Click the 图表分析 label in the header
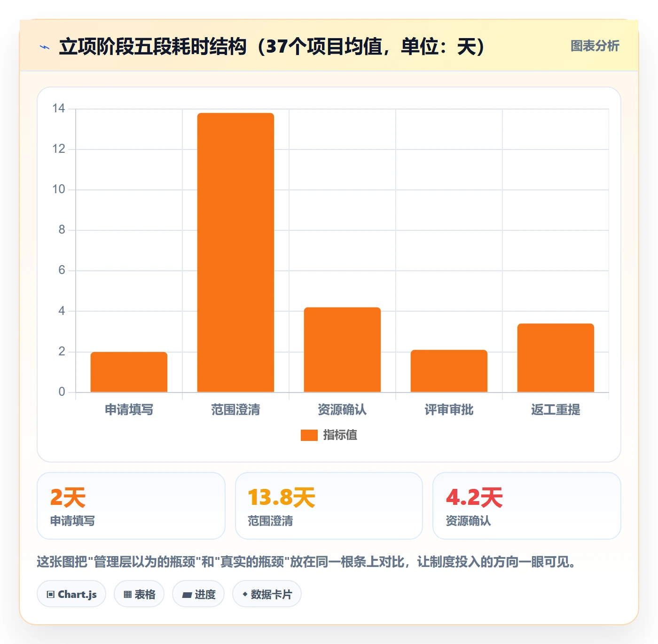 click(595, 46)
